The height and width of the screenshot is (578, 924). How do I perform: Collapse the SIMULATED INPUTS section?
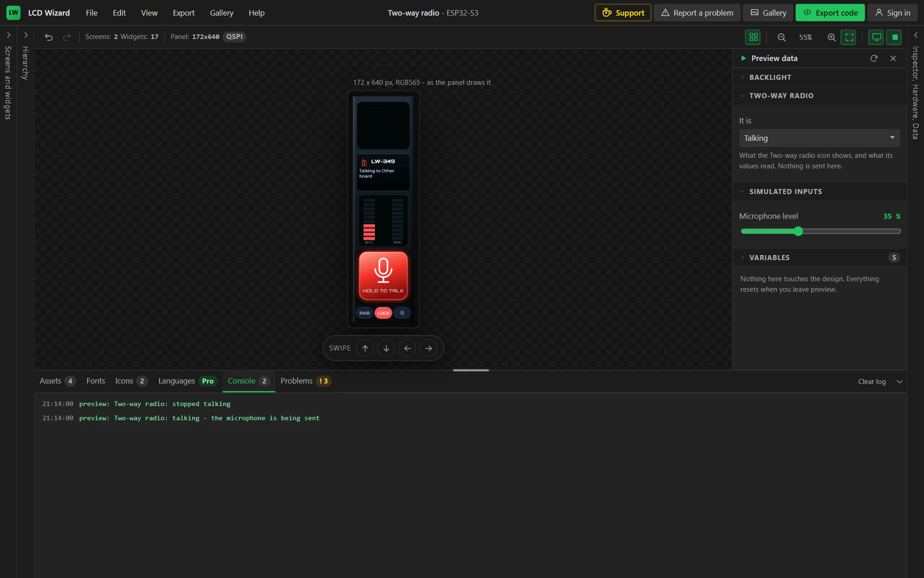819,191
